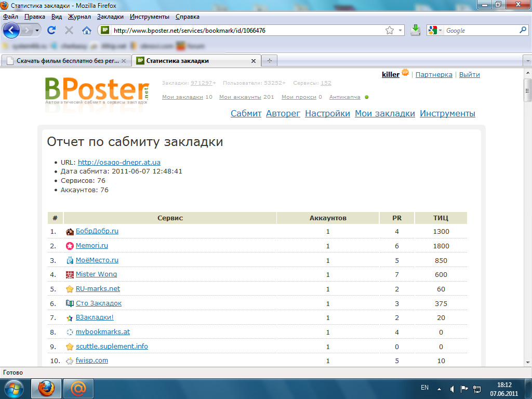Screen dimensions: 532x399
Task: Open the back/forward history dropdown arrow
Action: 37,31
